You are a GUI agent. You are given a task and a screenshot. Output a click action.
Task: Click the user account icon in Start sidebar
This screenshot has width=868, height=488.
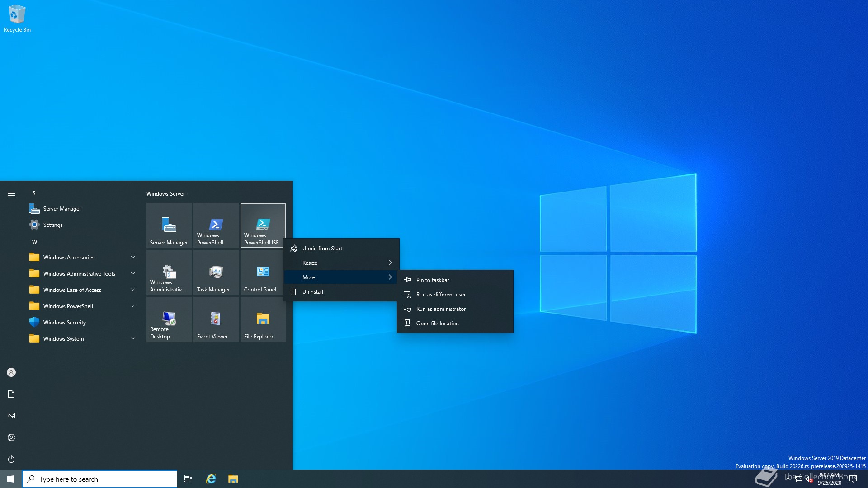click(11, 372)
